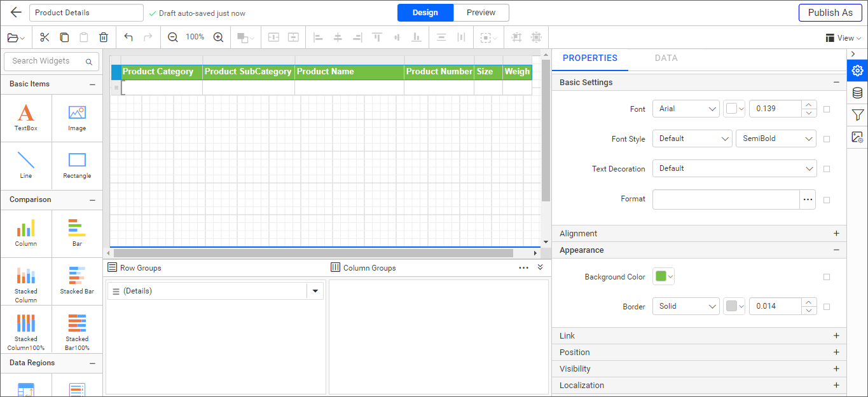Open the (Details) row group dropdown arrow
The height and width of the screenshot is (397, 868).
pyautogui.click(x=315, y=291)
